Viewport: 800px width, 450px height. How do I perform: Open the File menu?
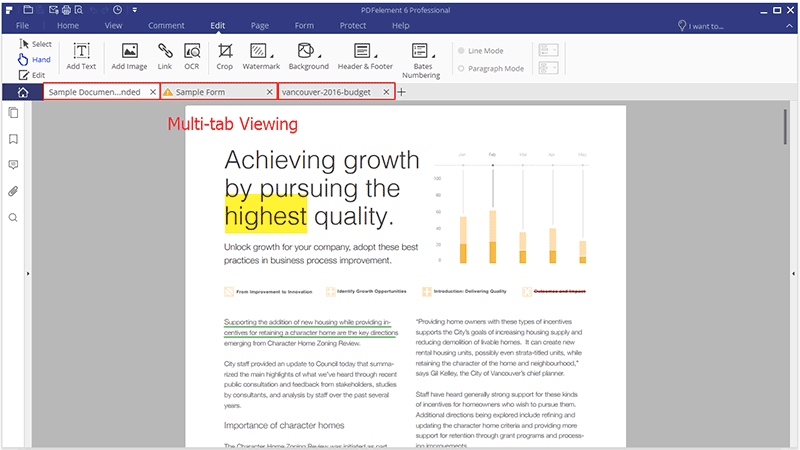[x=22, y=26]
